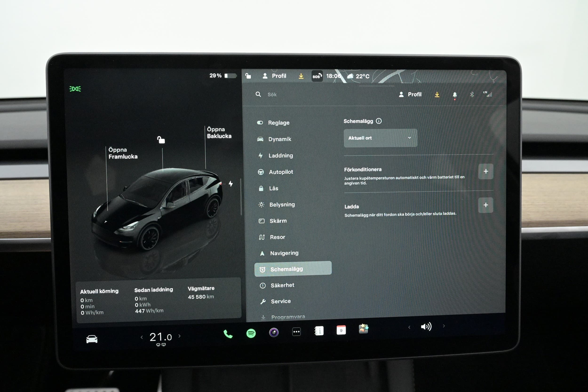588x392 pixels.
Task: Add a Ladda schedule with plus button
Action: click(x=486, y=205)
